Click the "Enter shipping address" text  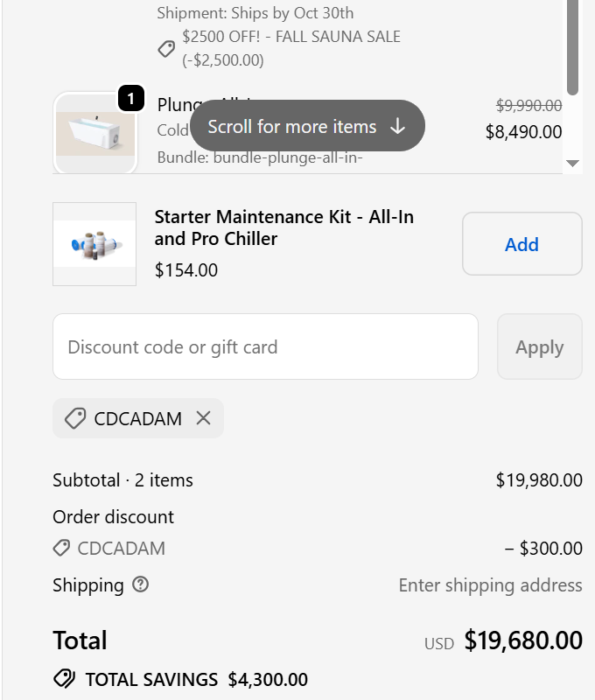coord(490,584)
